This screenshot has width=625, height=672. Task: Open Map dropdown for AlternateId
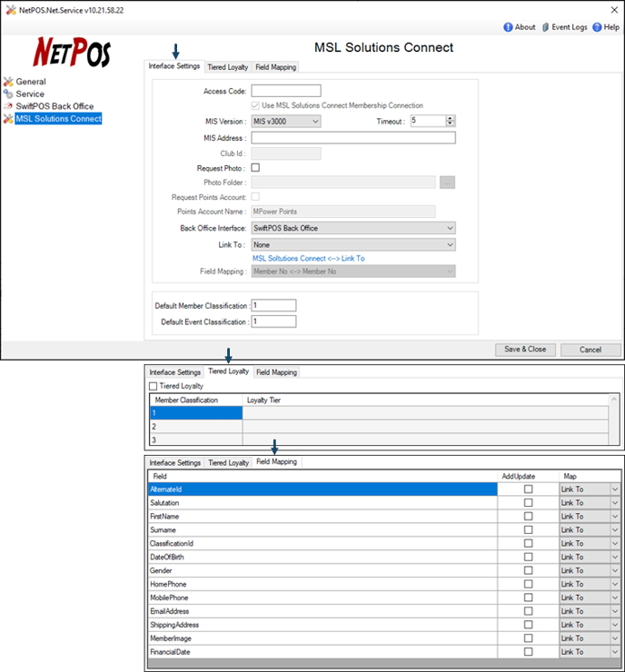click(590, 489)
